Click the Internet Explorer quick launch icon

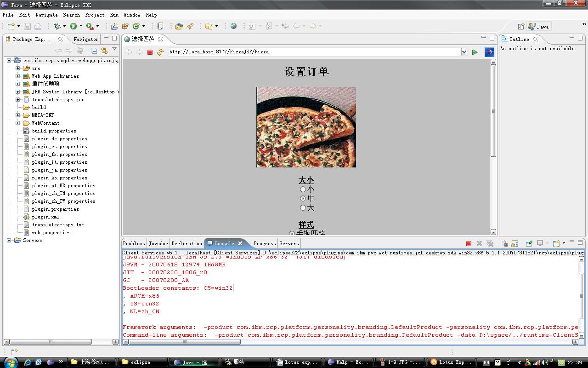pos(28,362)
